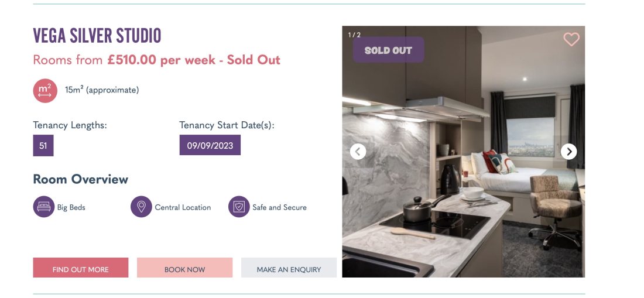Viewport: 644px width, 298px height.
Task: Click the 15m² (approximate) size text
Action: (x=102, y=90)
